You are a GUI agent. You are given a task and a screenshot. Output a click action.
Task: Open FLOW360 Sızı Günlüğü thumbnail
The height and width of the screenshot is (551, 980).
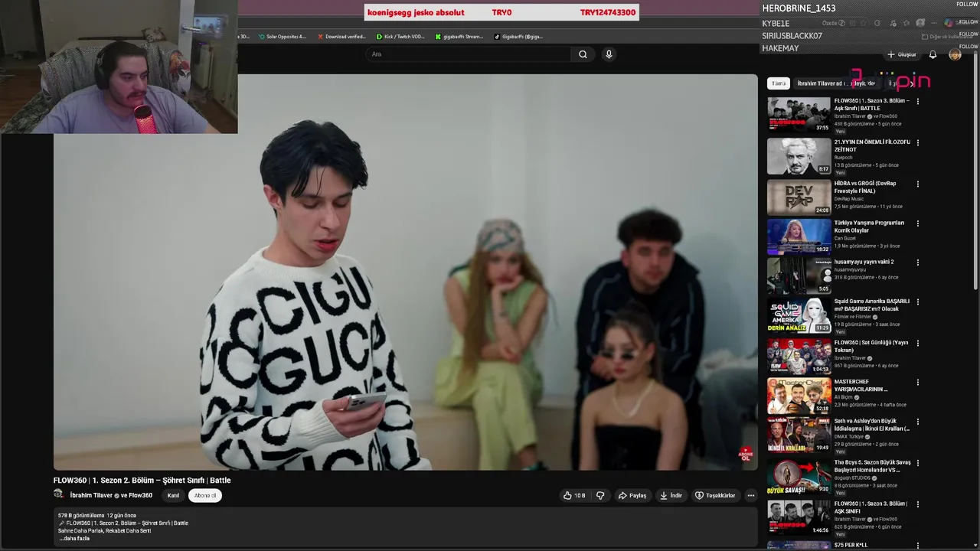pos(799,356)
